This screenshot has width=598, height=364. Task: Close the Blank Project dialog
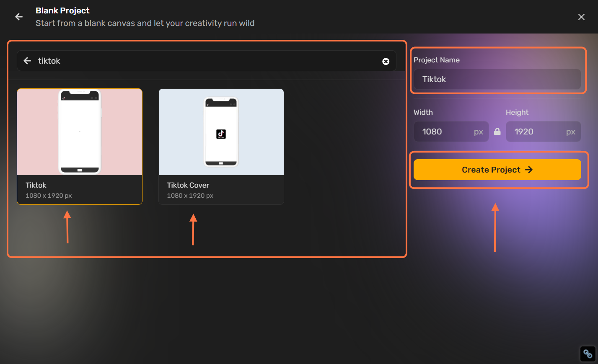pos(581,17)
